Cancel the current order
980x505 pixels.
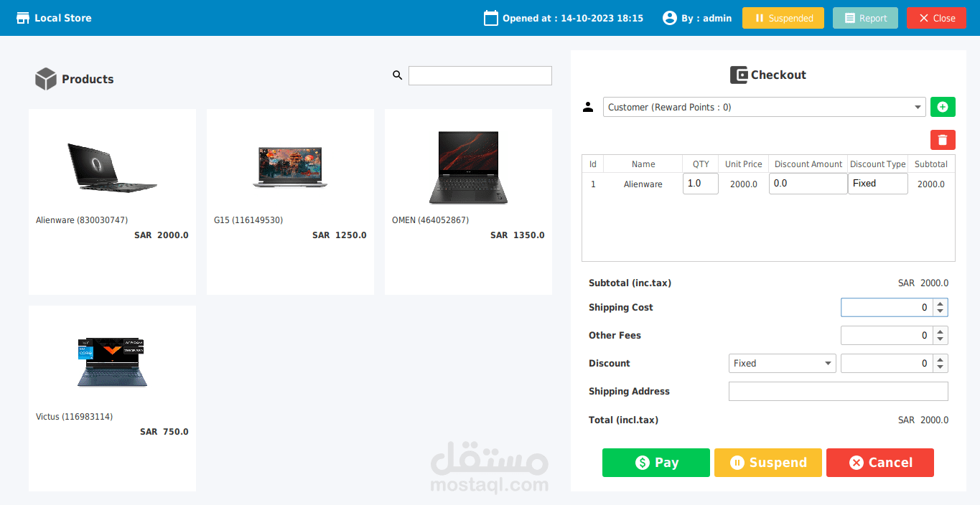[880, 463]
